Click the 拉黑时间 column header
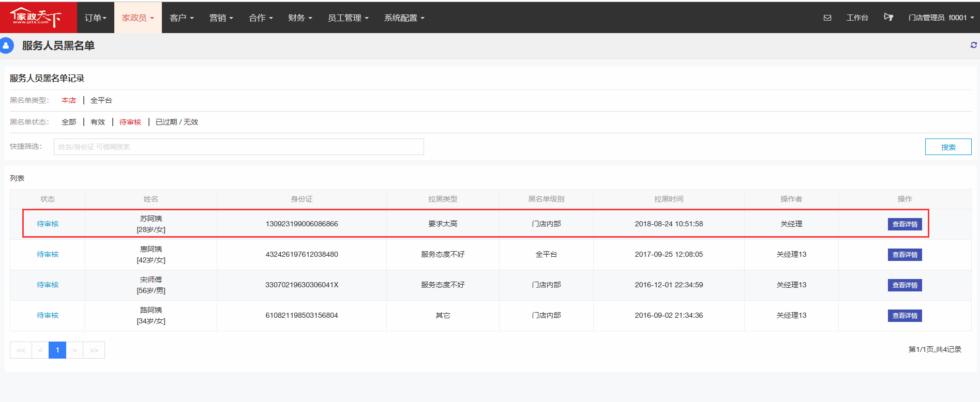Image resolution: width=980 pixels, height=402 pixels. pyautogui.click(x=669, y=199)
